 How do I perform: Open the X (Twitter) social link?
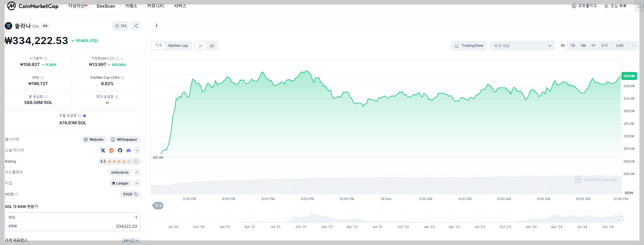coord(103,150)
